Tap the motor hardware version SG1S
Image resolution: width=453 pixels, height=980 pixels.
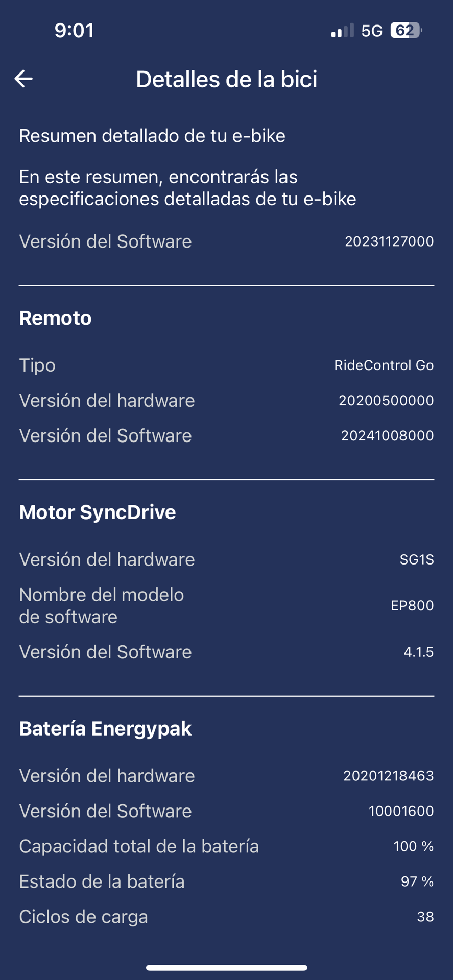coord(416,559)
